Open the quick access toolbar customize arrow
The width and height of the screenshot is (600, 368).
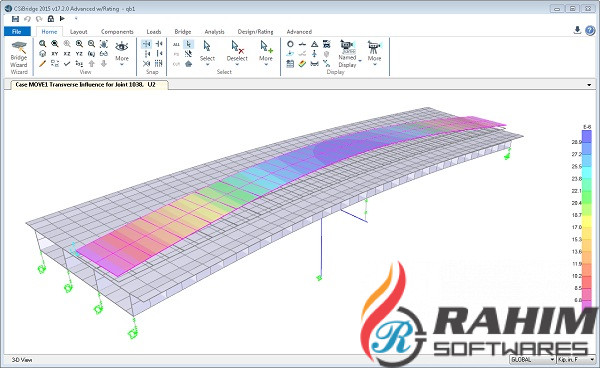click(76, 19)
